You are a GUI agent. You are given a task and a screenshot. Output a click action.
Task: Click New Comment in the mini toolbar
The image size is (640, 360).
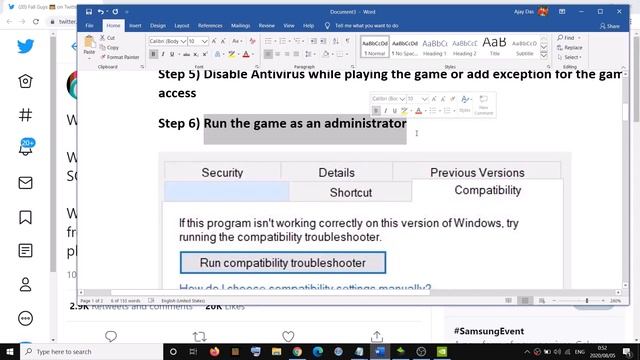[x=484, y=105]
